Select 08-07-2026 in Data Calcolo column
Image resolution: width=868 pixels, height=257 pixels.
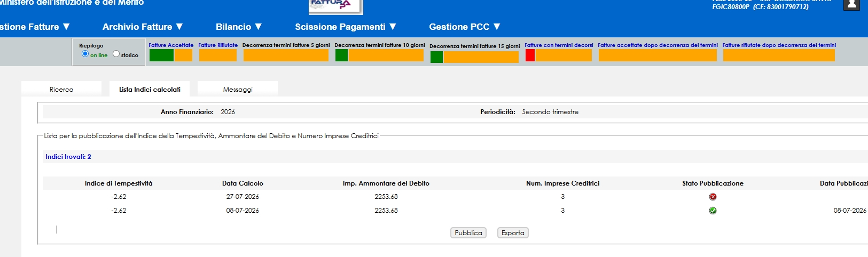pyautogui.click(x=243, y=211)
